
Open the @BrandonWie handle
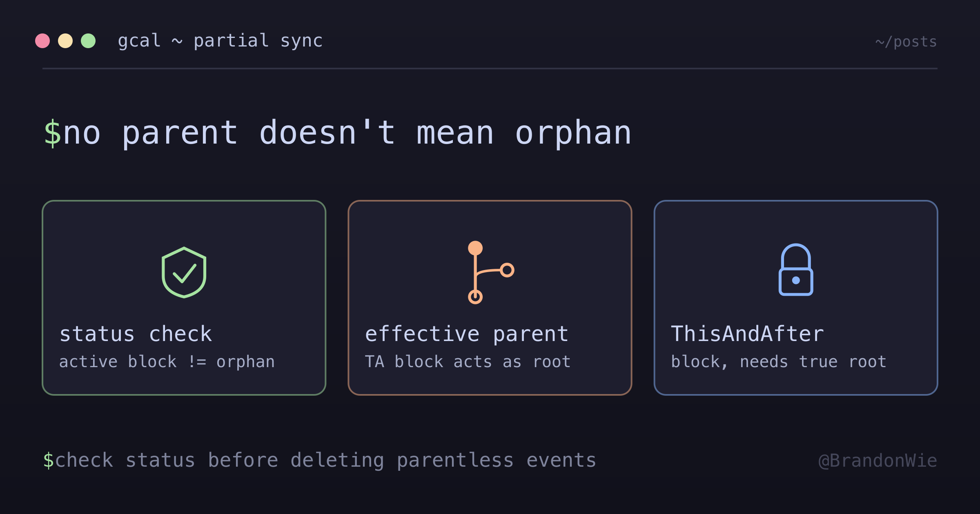pos(878,461)
